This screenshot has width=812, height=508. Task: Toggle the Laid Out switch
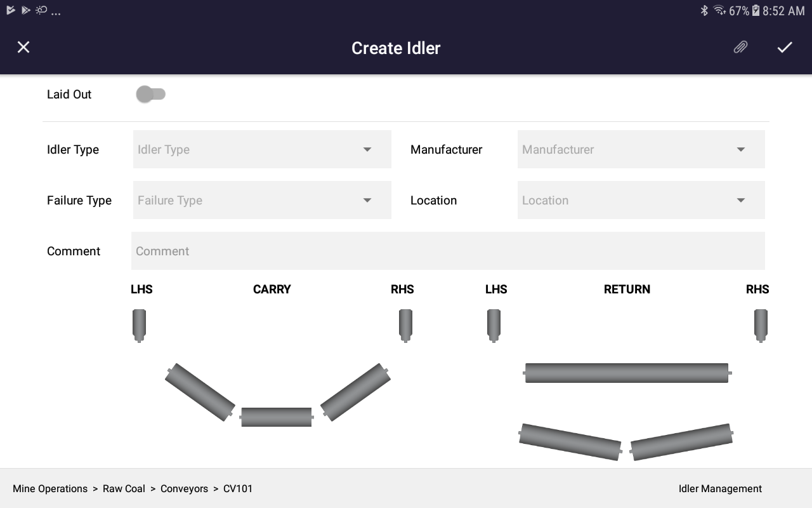(151, 94)
